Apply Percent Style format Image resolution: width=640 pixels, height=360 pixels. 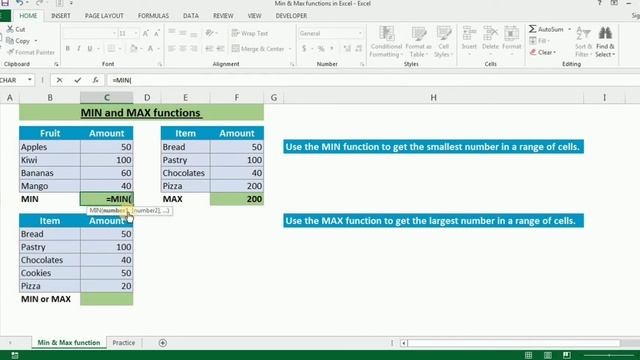[321, 49]
